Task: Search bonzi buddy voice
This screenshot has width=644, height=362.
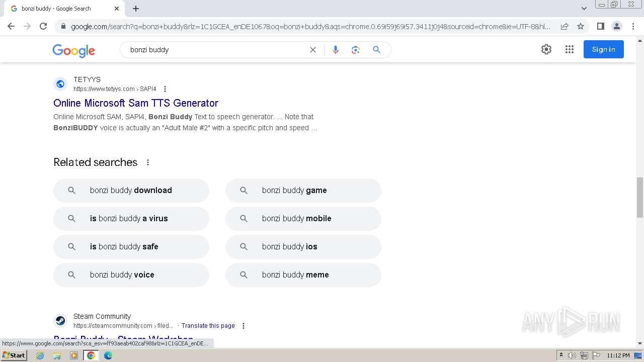Action: (131, 275)
